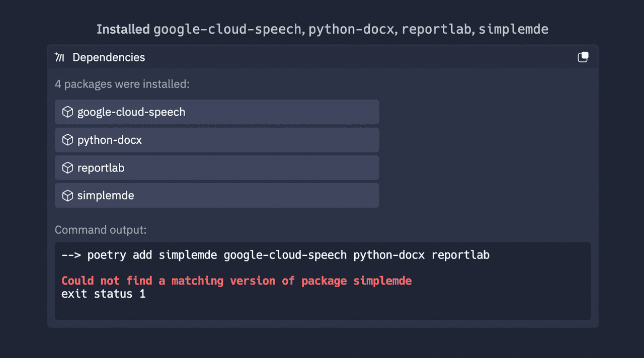Open the python-docx package row
The height and width of the screenshot is (358, 644).
217,140
